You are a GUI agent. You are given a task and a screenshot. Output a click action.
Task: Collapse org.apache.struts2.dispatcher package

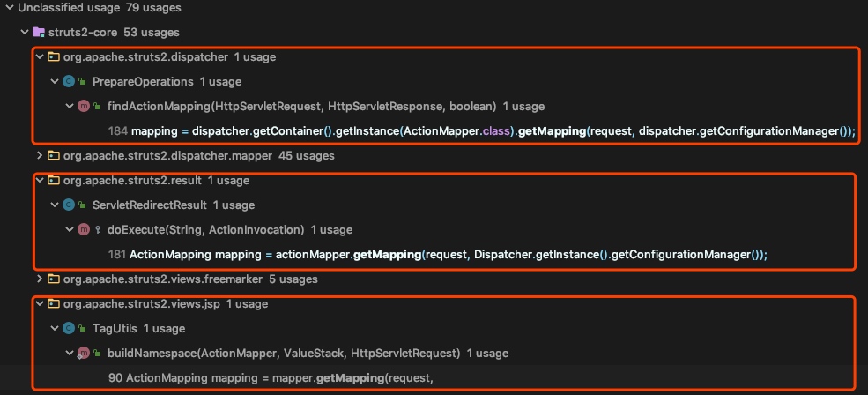point(40,56)
